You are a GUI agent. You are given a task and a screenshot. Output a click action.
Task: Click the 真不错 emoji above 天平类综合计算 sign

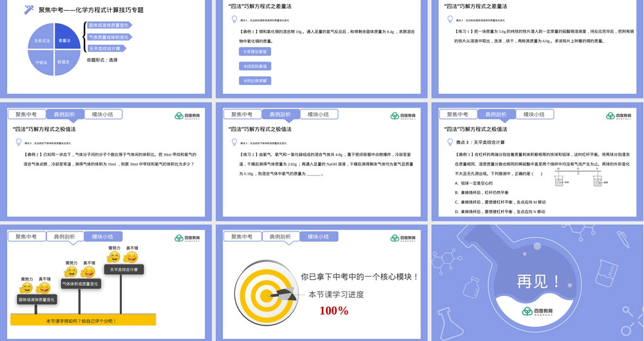(x=131, y=257)
